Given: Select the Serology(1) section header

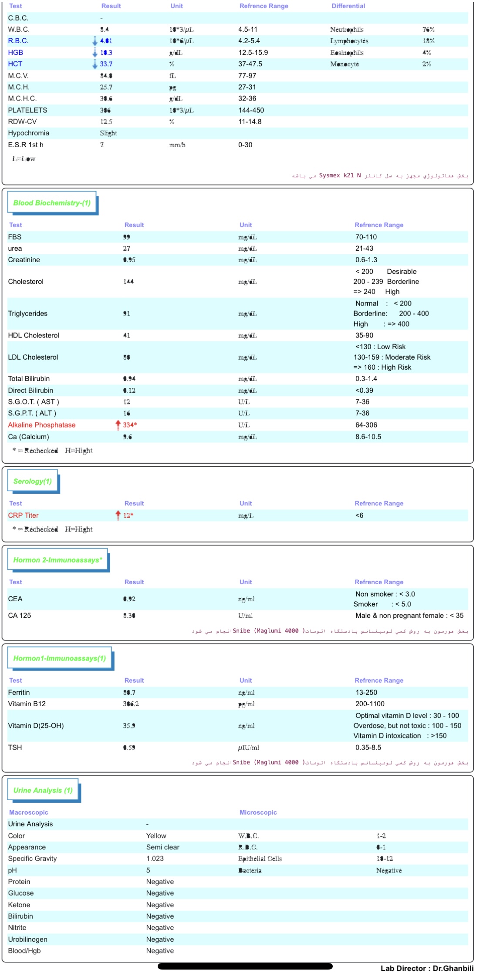Looking at the screenshot, I should [x=33, y=481].
